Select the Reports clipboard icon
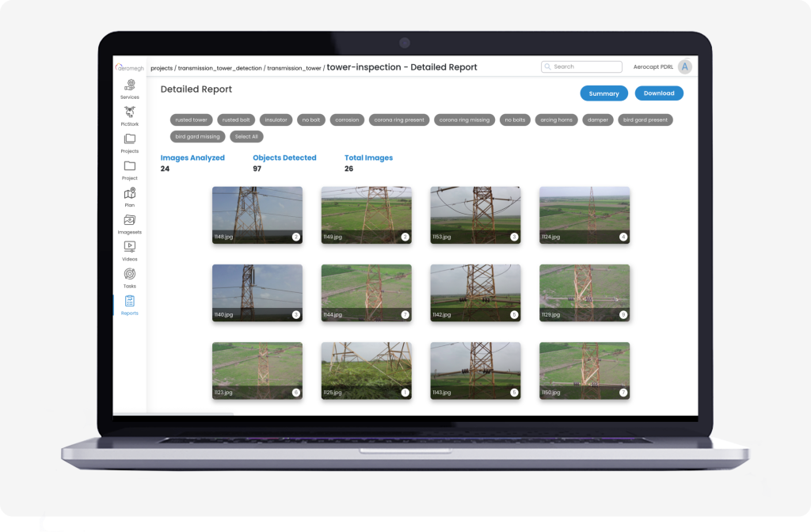This screenshot has height=532, width=811. [x=130, y=301]
